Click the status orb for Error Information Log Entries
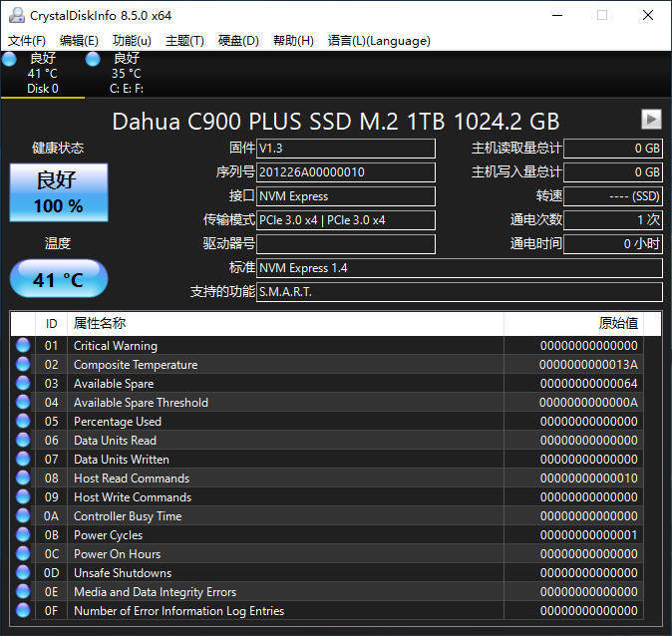Image resolution: width=672 pixels, height=636 pixels. pos(23,610)
